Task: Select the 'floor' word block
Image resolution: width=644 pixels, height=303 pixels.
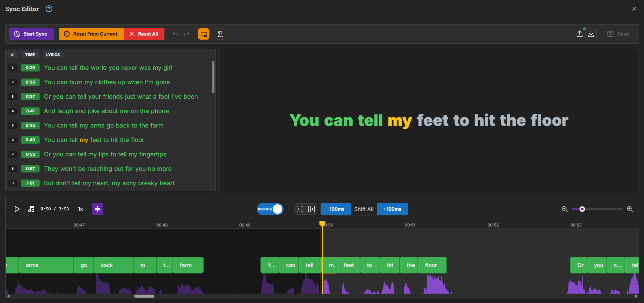Action: click(x=432, y=265)
